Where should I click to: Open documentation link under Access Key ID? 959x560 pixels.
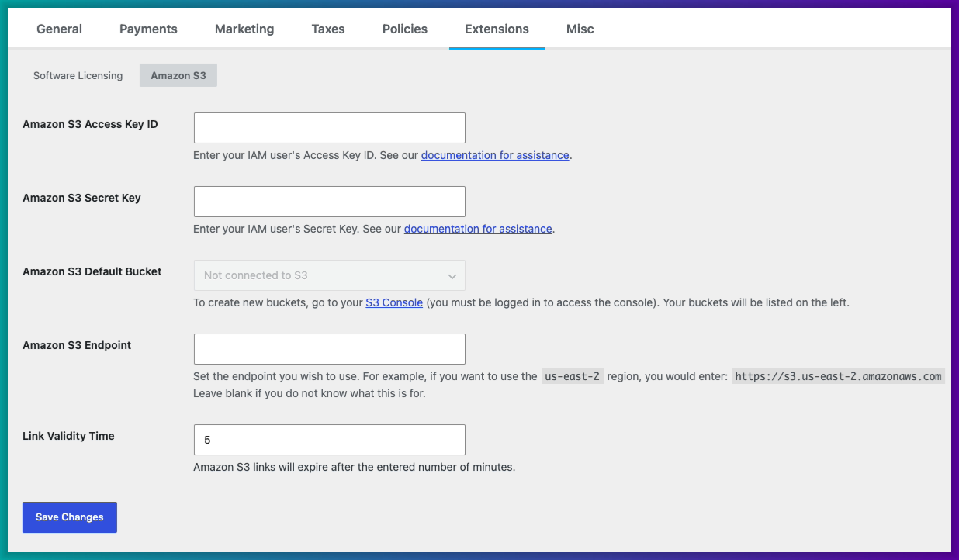pos(495,155)
